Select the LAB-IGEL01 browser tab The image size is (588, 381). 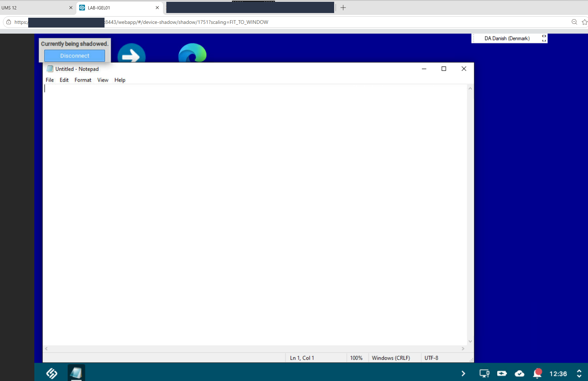[120, 8]
